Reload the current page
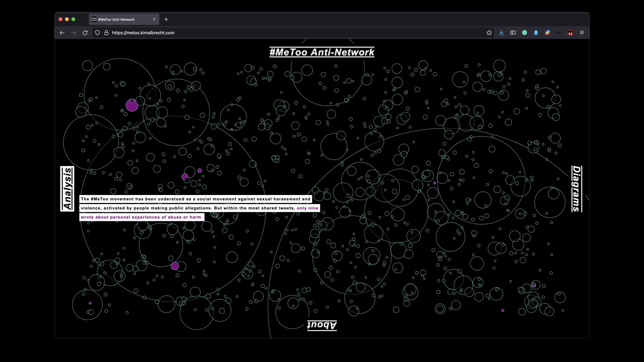The width and height of the screenshot is (644, 362). pyautogui.click(x=85, y=33)
